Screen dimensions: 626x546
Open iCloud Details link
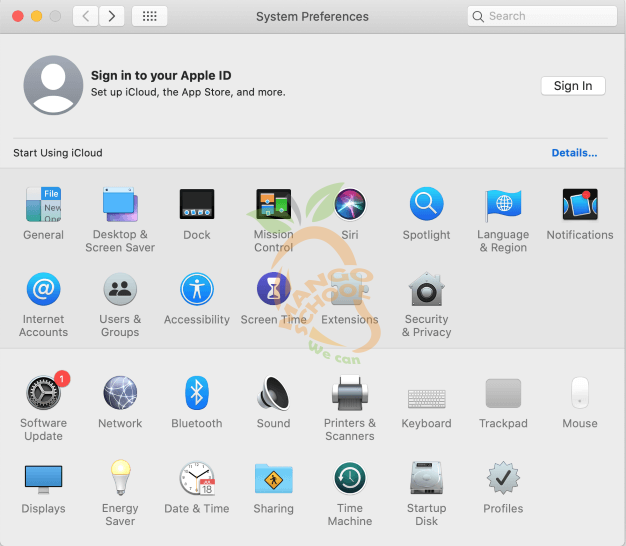click(574, 153)
